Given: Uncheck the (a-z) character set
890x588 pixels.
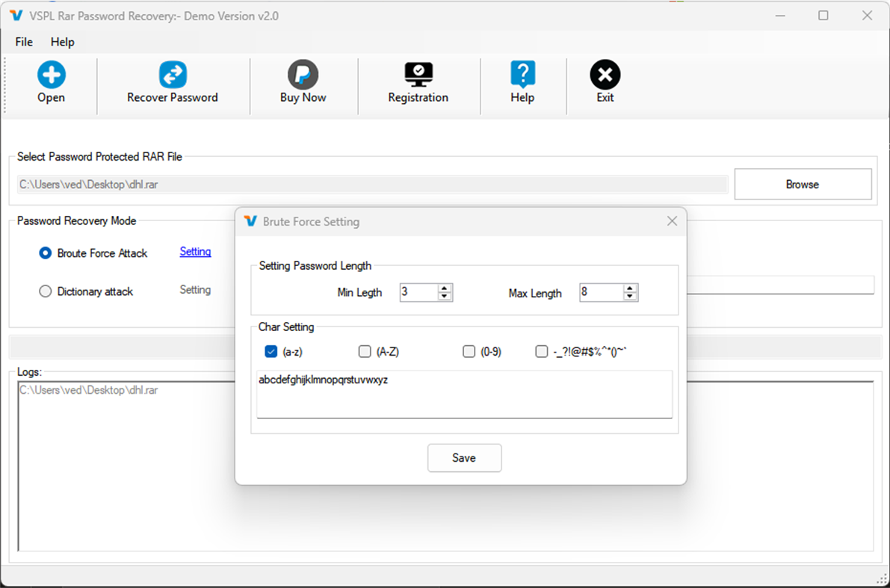Looking at the screenshot, I should point(271,351).
